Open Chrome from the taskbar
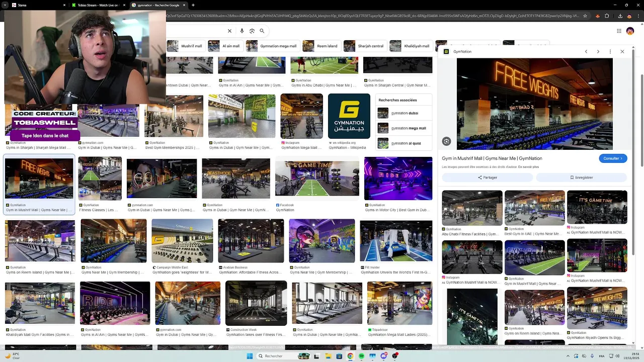Screen dimensions: 644x362 coord(350,356)
